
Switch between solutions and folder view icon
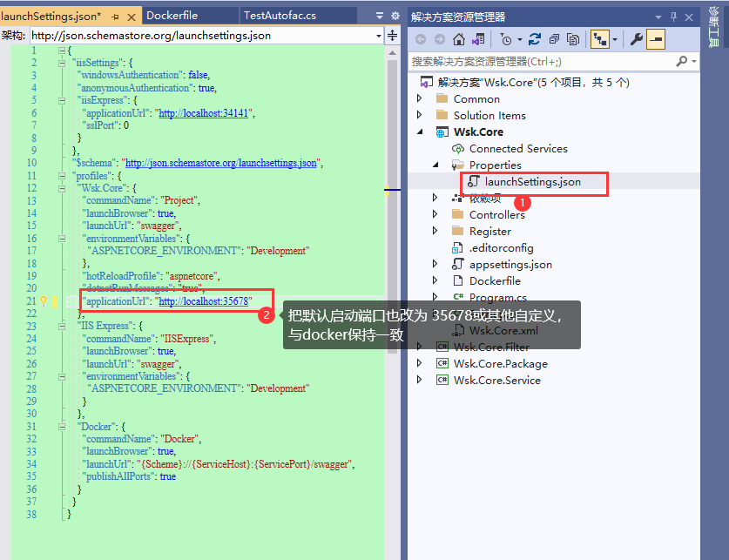478,39
